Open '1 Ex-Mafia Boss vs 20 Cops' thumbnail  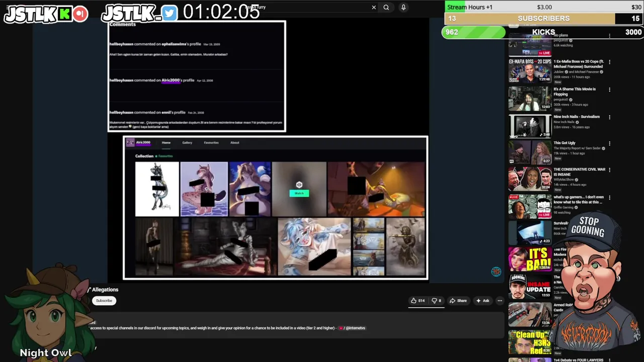pyautogui.click(x=530, y=70)
